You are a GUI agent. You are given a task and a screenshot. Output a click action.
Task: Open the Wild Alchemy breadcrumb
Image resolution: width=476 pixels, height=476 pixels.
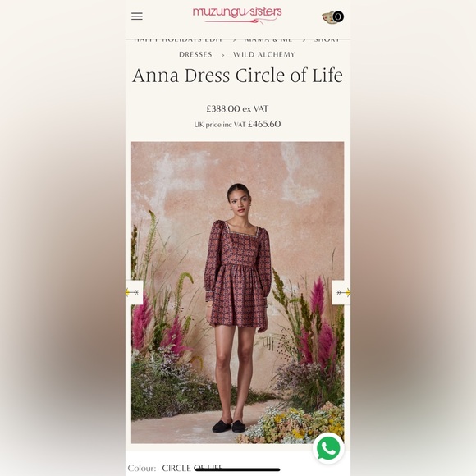pyautogui.click(x=263, y=54)
